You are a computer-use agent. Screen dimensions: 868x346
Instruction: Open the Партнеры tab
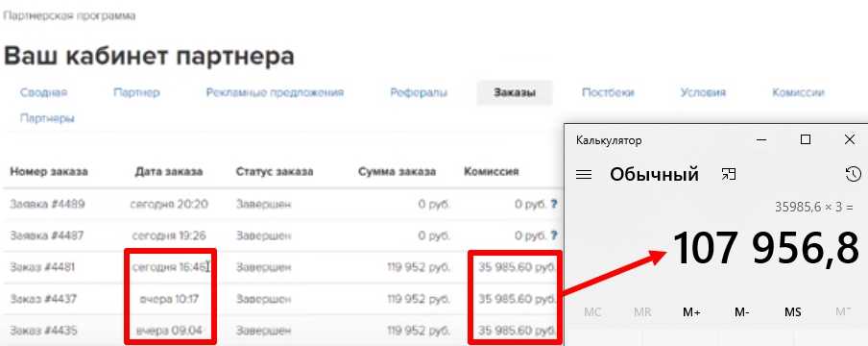coord(48,118)
